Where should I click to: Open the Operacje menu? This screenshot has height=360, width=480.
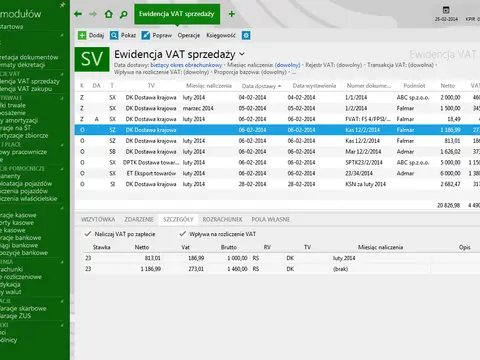[x=189, y=35]
